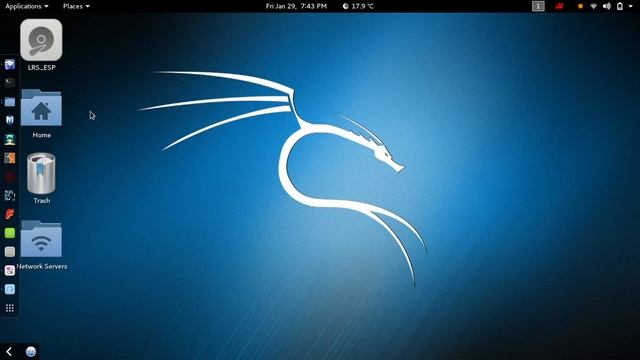Image resolution: width=640 pixels, height=360 pixels.
Task: Click the workspace indicator showing 1
Action: point(538,6)
